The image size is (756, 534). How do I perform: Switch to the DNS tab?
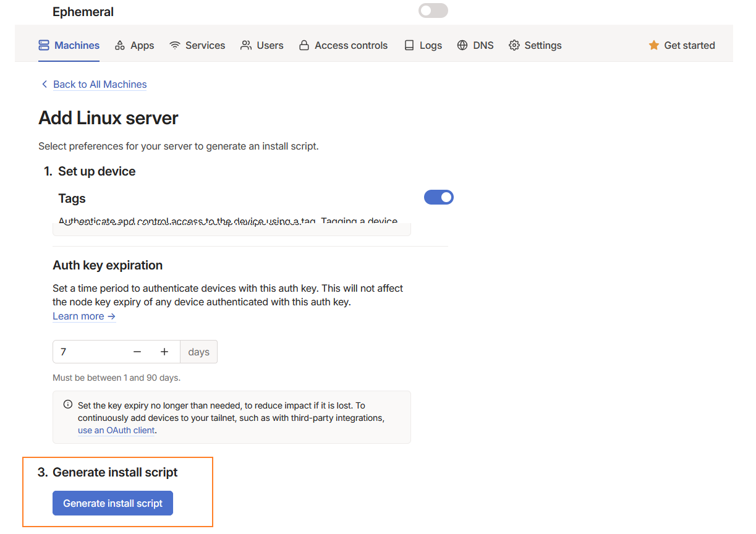[x=483, y=45]
